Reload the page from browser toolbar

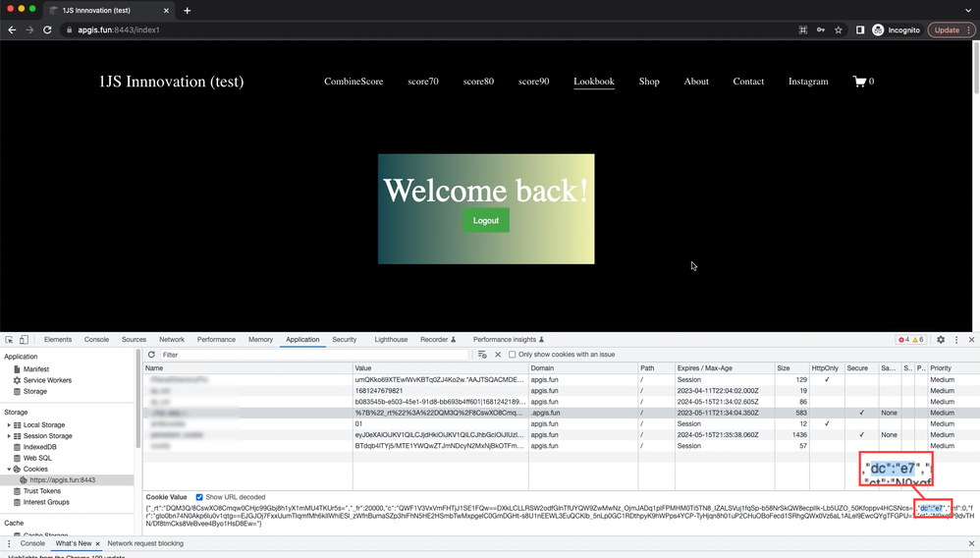point(47,30)
